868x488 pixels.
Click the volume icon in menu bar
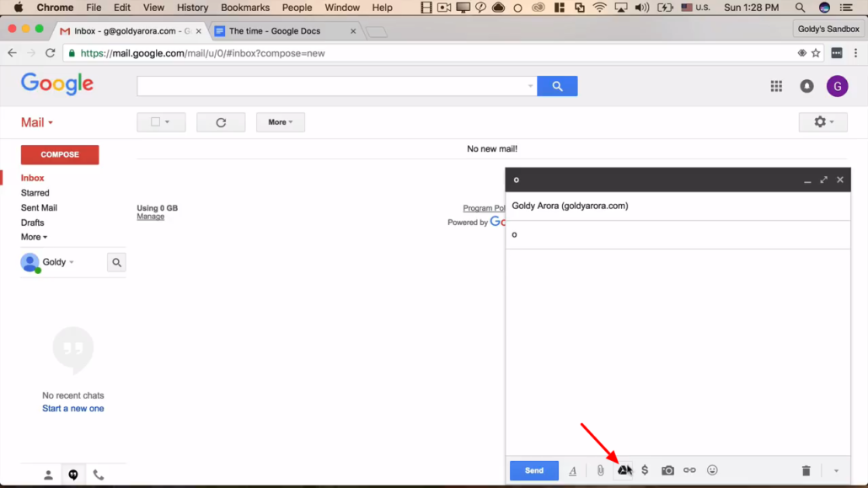tap(642, 8)
